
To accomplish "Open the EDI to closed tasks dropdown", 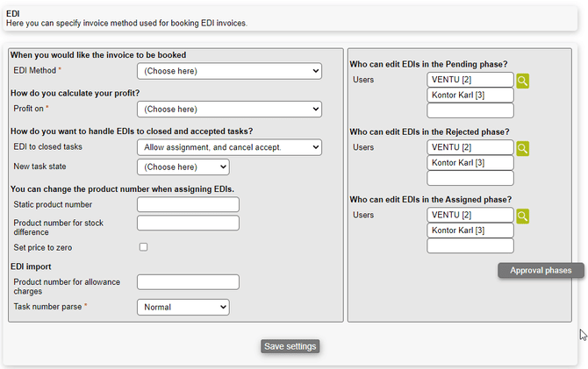I will point(230,147).
